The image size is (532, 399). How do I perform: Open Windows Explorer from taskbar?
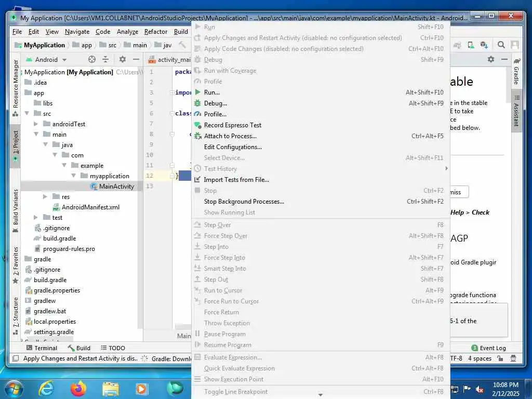(x=111, y=389)
